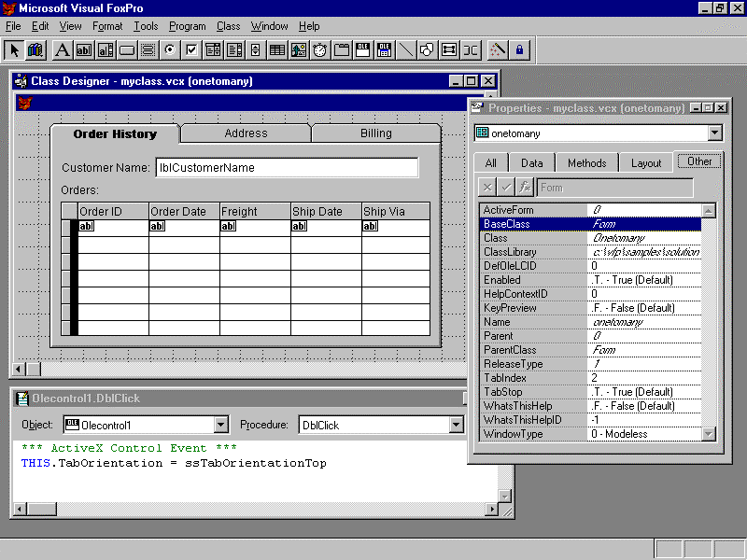The image size is (747, 560).
Task: Select the Order History page tab
Action: pyautogui.click(x=115, y=133)
